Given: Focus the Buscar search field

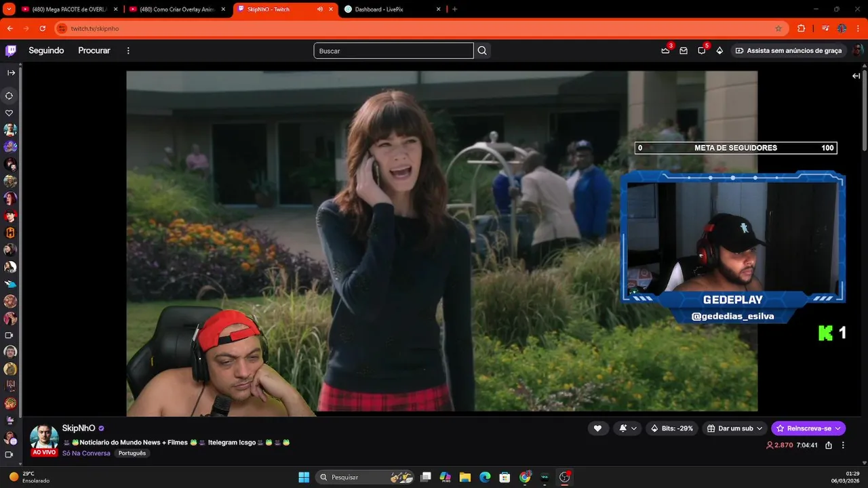Looking at the screenshot, I should [x=393, y=51].
